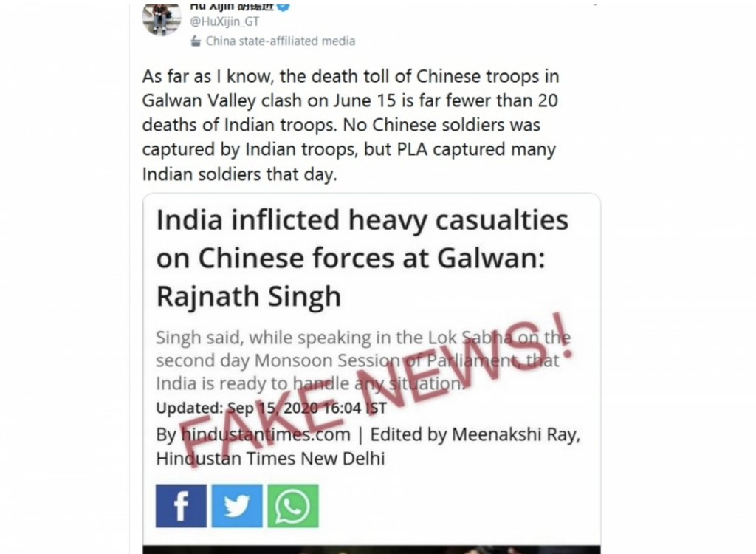Click the Rajnath Singh headline line
The height and width of the screenshot is (554, 756).
248,296
